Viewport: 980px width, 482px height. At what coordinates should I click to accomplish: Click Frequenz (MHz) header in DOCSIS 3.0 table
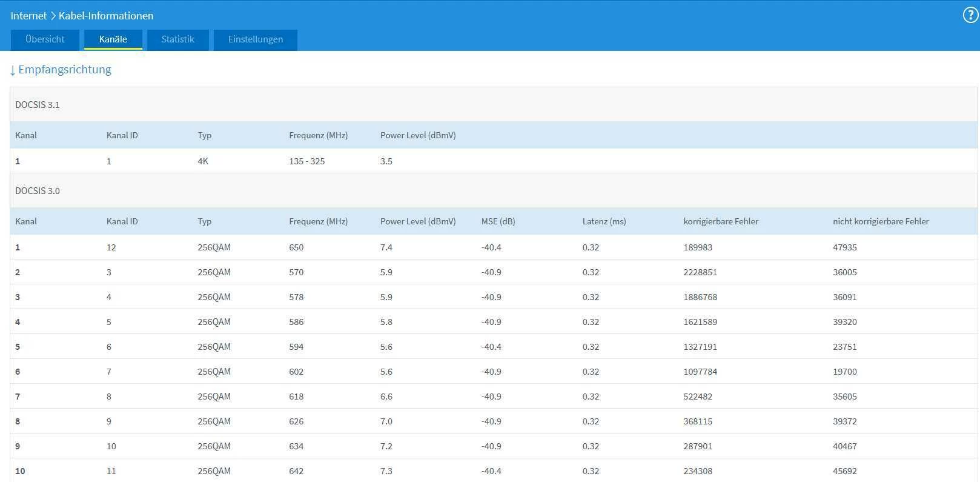coord(319,221)
